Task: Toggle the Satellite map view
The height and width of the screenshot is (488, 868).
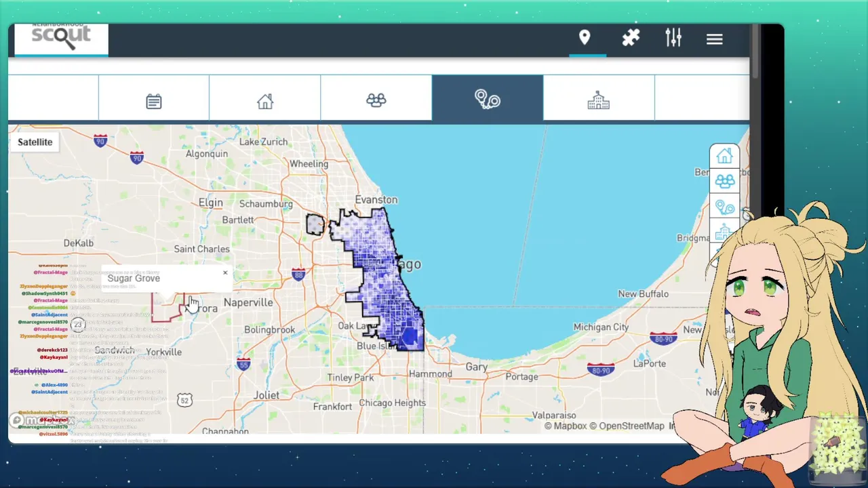Action: click(35, 142)
